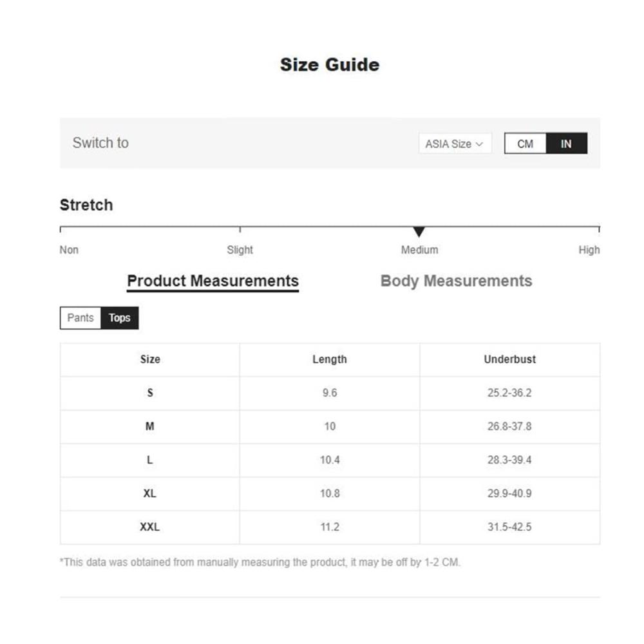Switch to Body Measurements tab
Screen dimensions: 644x644
pos(456,281)
